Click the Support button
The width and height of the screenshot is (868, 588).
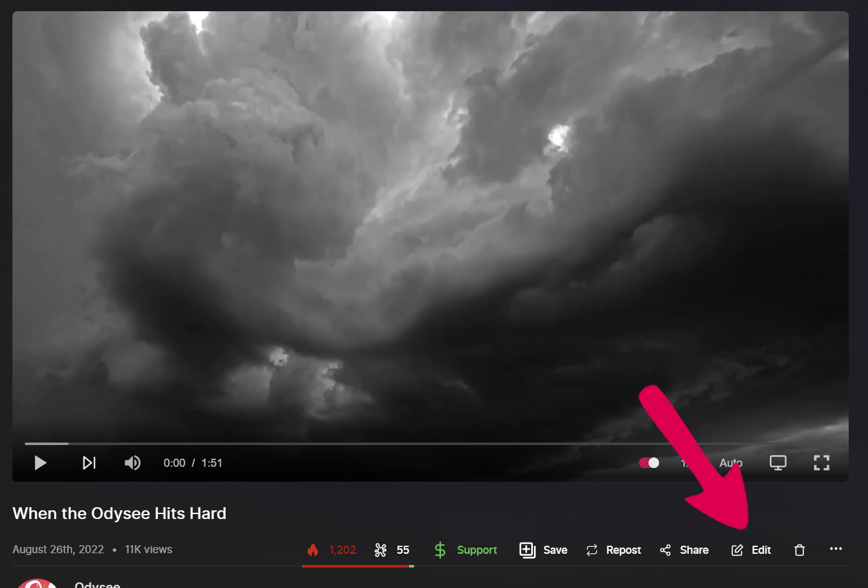click(466, 550)
